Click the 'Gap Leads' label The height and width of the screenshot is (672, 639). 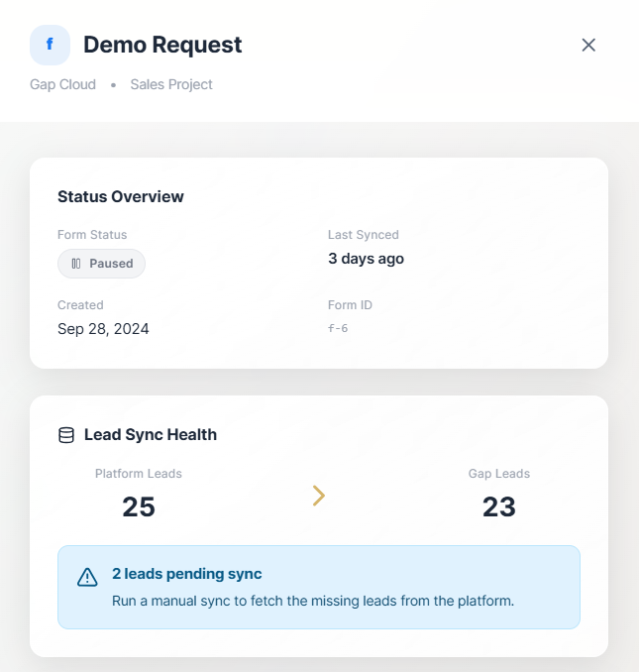499,473
